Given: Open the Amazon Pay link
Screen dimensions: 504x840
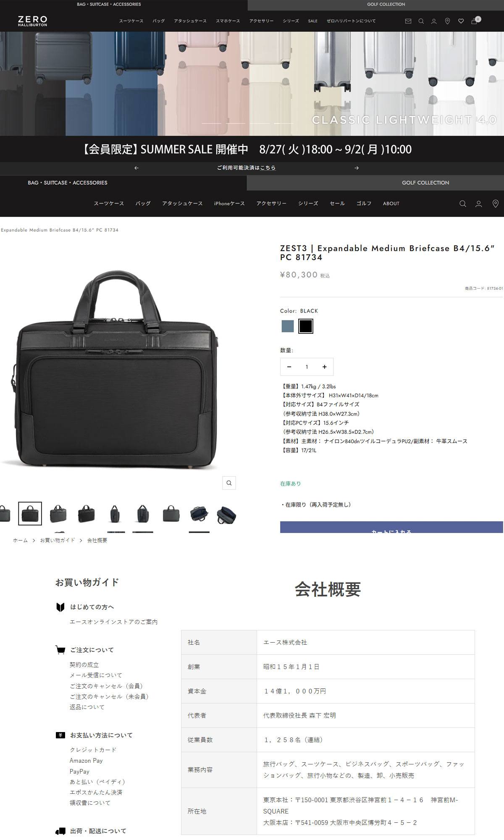Looking at the screenshot, I should (86, 761).
